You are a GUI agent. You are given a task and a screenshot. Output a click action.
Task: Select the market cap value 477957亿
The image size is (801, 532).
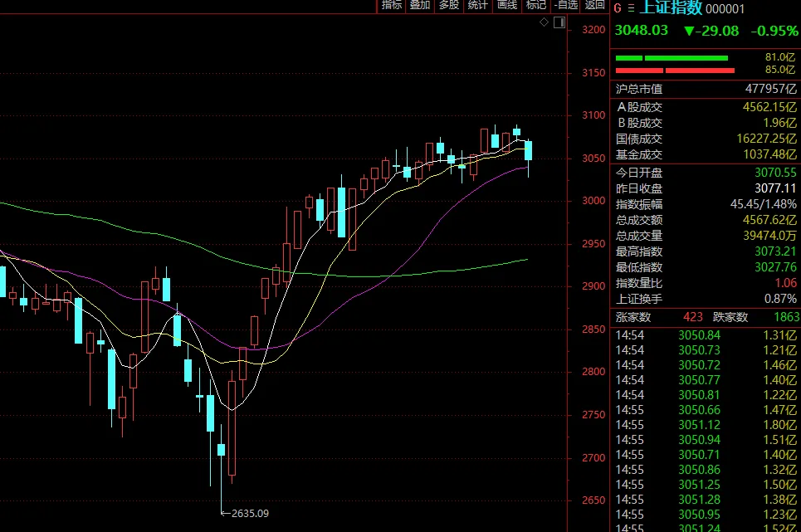pyautogui.click(x=770, y=89)
